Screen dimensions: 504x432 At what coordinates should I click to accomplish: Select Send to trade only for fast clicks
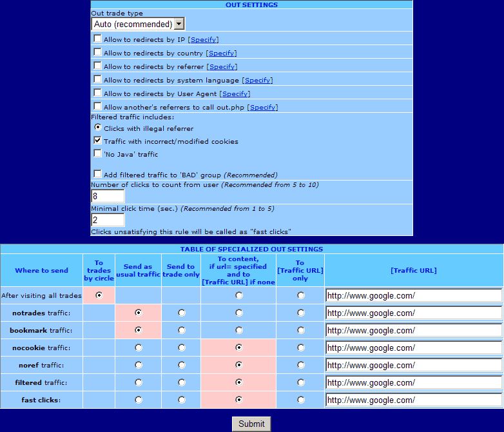182,400
